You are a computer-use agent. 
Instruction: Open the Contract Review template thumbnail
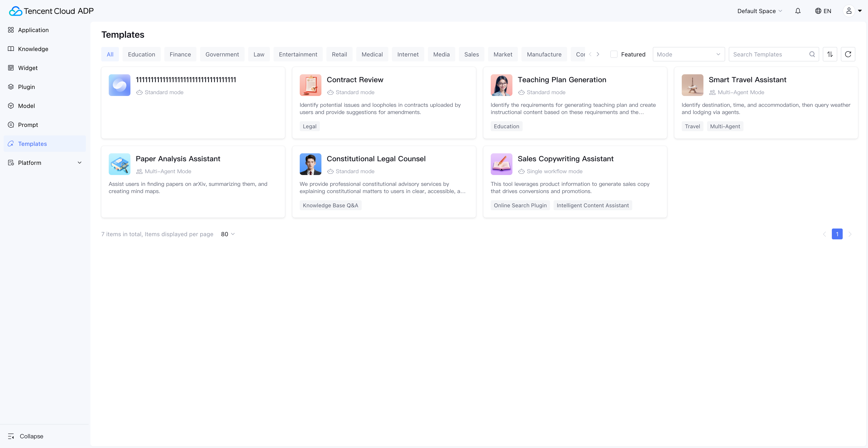310,85
